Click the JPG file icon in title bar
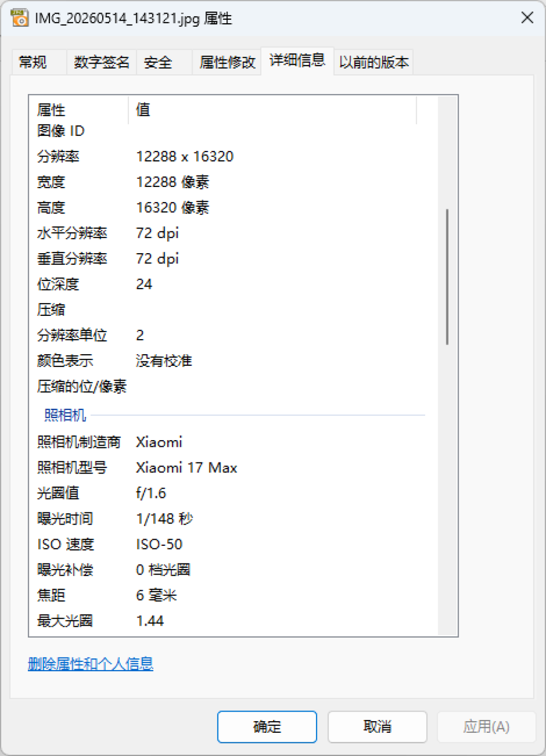Image resolution: width=546 pixels, height=756 pixels. 20,18
